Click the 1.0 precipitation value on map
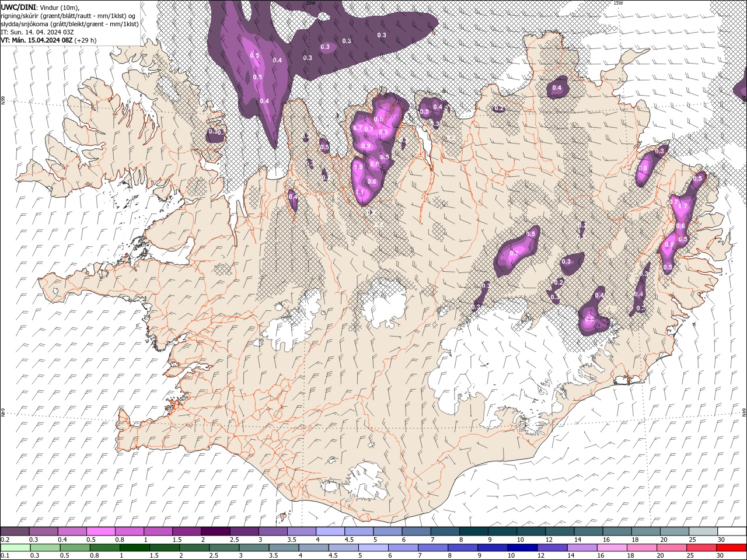 (358, 167)
